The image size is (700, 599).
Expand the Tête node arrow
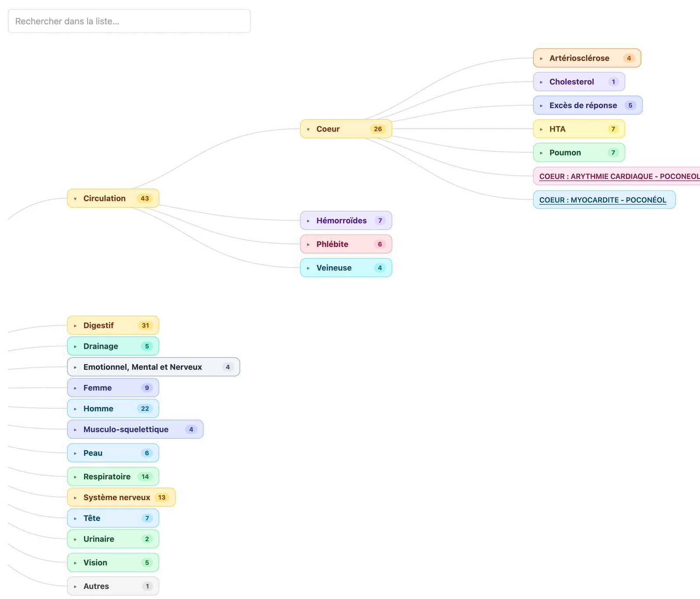tap(75, 518)
